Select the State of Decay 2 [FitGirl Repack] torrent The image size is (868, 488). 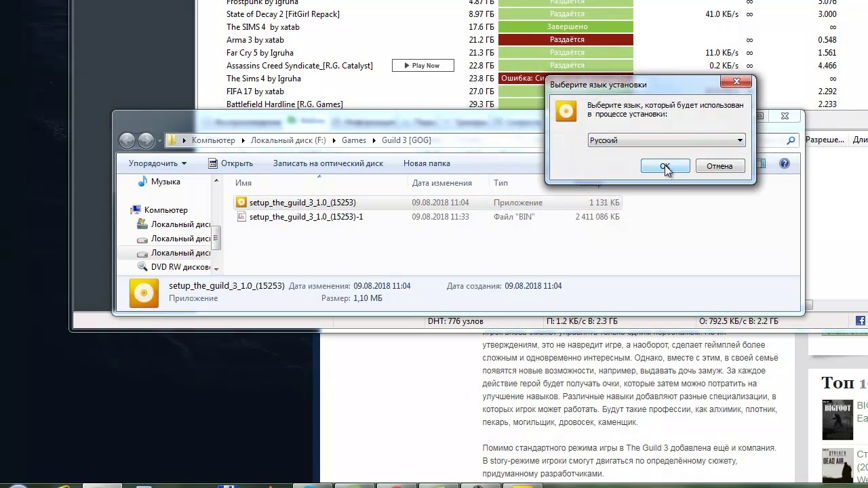283,14
